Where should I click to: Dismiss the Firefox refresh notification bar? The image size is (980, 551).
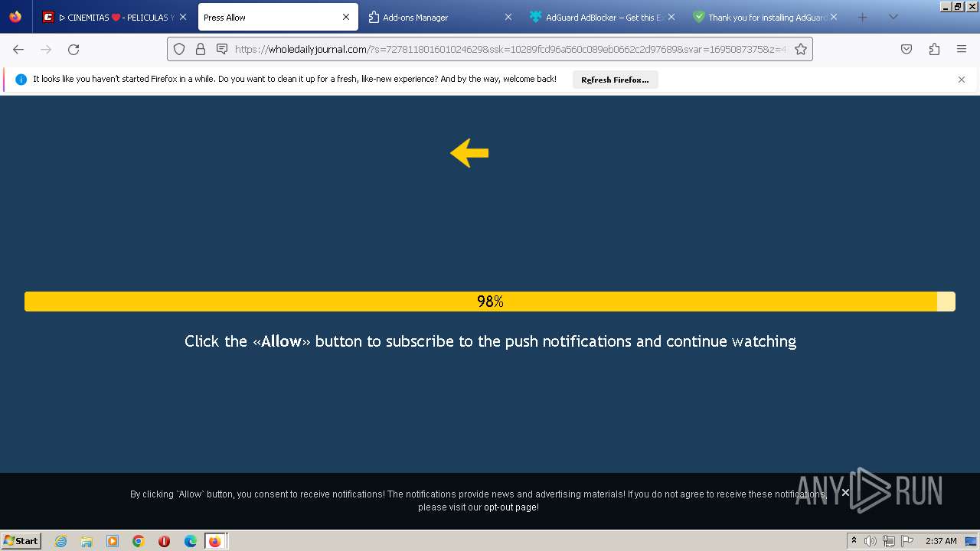[x=962, y=80]
